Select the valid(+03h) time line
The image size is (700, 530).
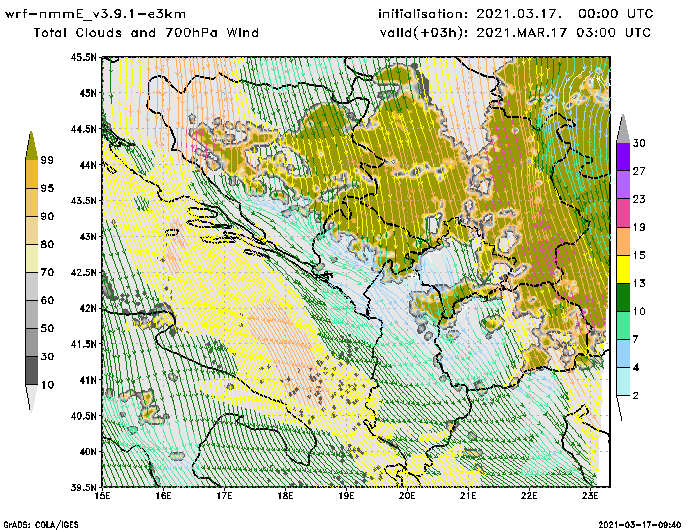point(515,33)
